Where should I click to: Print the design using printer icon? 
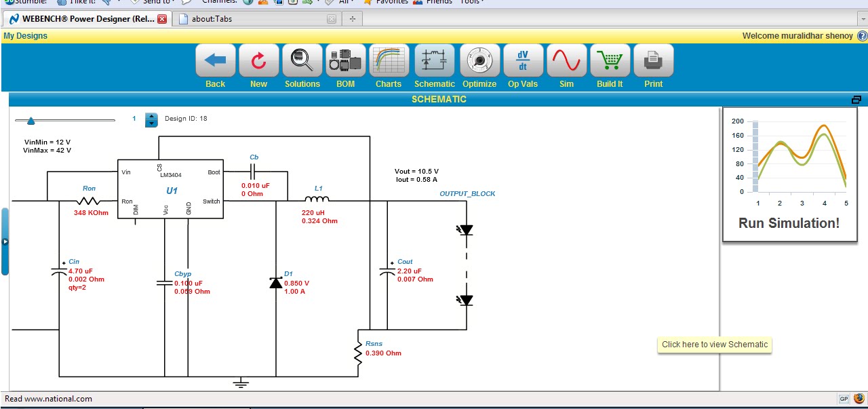click(653, 62)
